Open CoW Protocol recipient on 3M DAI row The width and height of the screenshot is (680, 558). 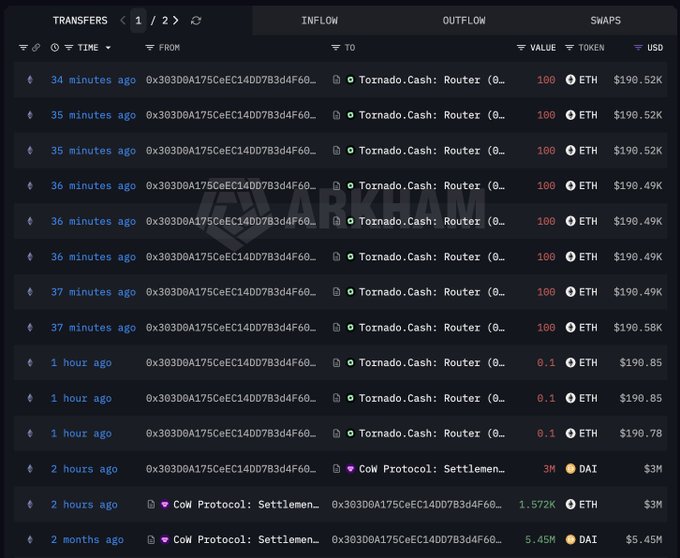coord(432,469)
